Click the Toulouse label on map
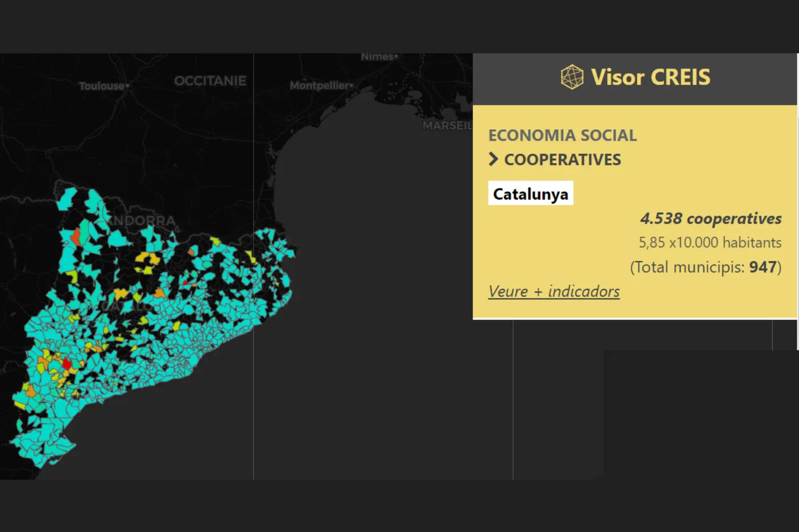 (103, 86)
